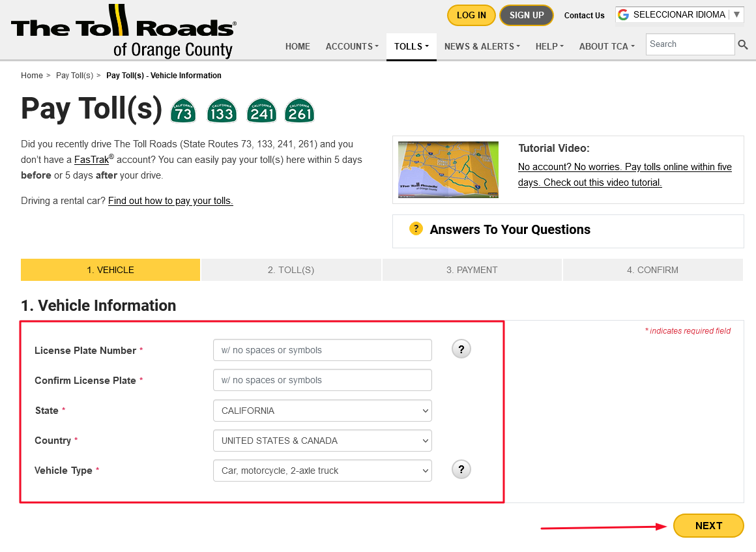This screenshot has width=756, height=552.
Task: Click the California 73 route shield icon
Action: (x=182, y=111)
